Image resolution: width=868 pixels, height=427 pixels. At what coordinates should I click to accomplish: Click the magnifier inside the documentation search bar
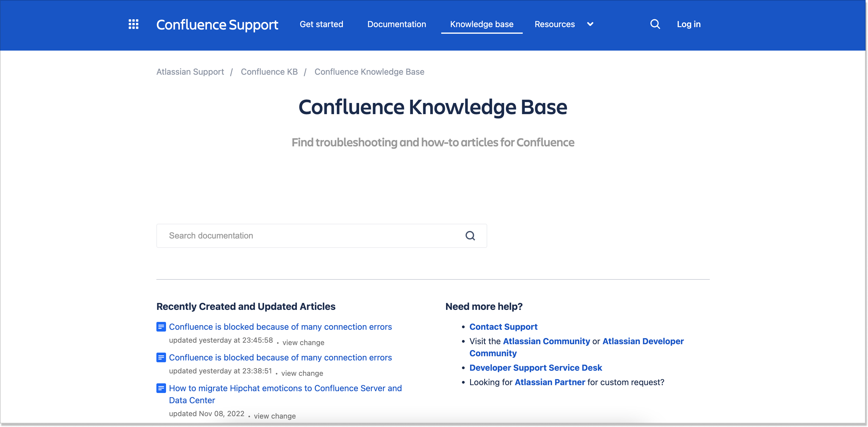click(470, 236)
